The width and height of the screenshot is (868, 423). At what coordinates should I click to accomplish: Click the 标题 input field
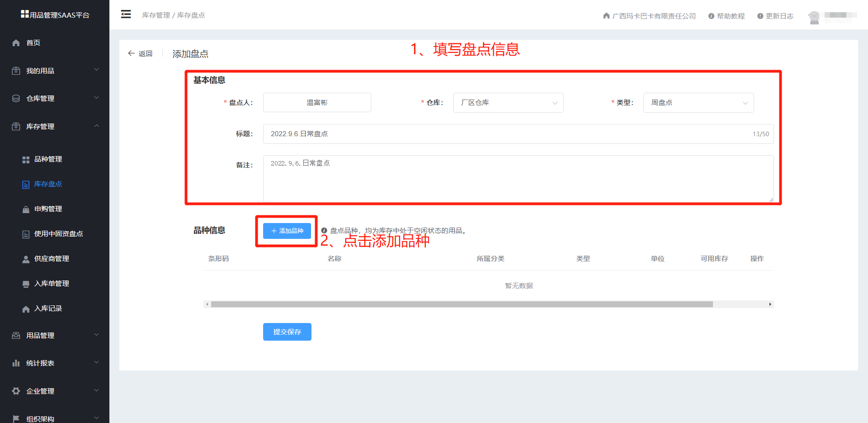coord(518,134)
